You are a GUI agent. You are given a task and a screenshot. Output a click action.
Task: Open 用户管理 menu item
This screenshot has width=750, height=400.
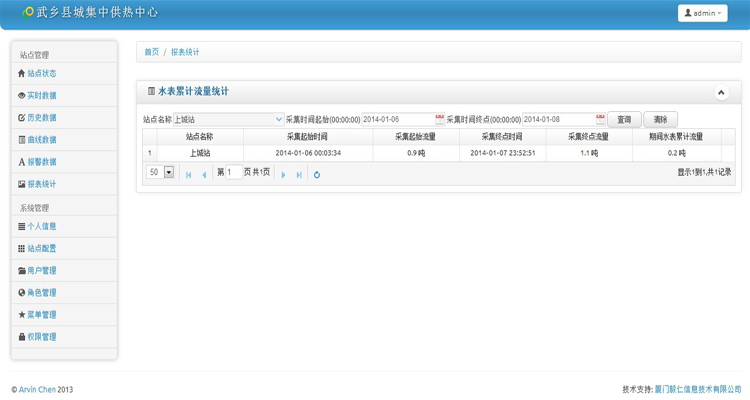pos(42,270)
